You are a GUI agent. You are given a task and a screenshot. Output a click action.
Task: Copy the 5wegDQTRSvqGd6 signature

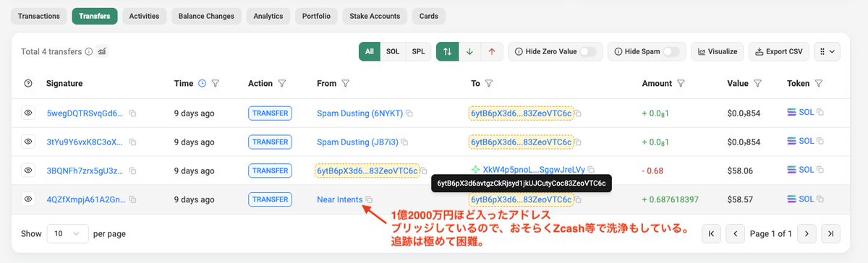132,113
